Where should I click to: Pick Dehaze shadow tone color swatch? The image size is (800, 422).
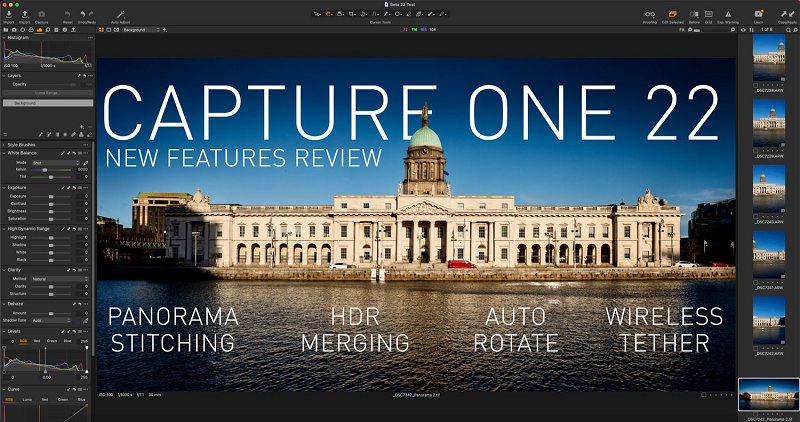79,320
